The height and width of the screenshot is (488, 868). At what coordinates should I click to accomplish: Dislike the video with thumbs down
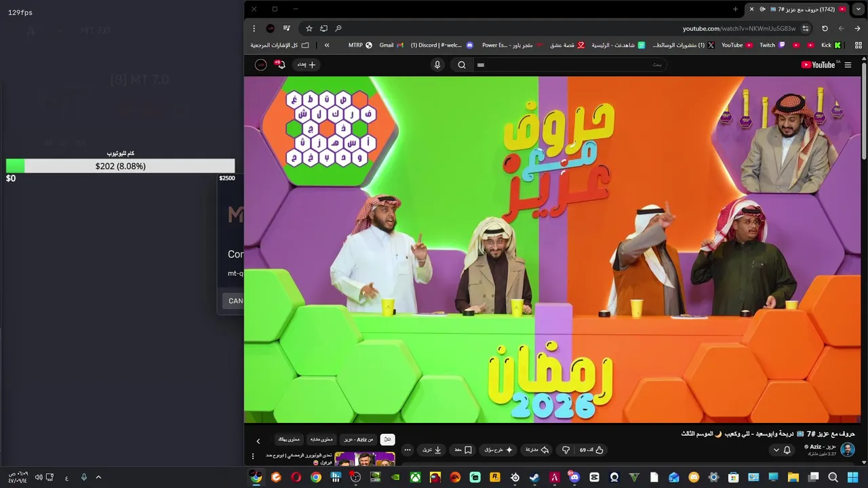click(x=566, y=450)
